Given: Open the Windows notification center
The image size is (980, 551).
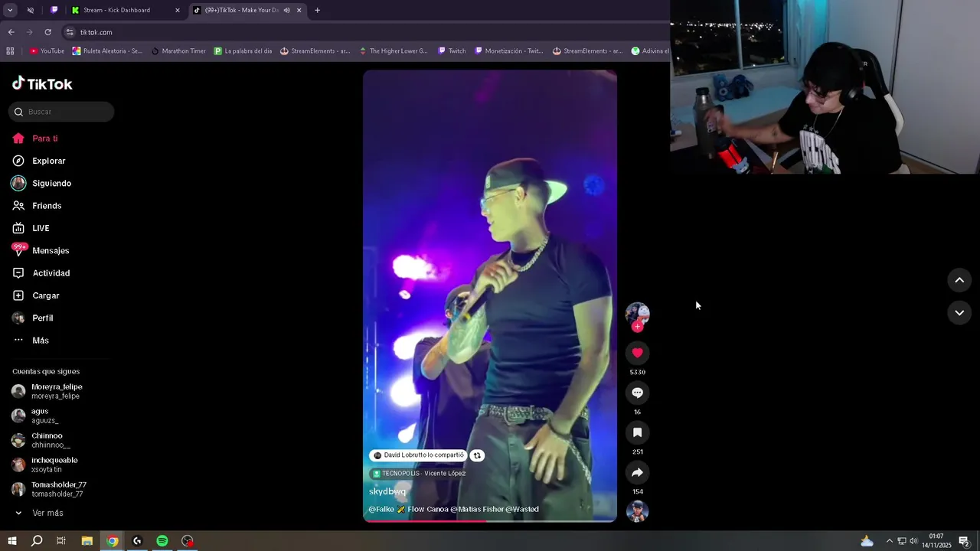Looking at the screenshot, I should click(x=964, y=541).
